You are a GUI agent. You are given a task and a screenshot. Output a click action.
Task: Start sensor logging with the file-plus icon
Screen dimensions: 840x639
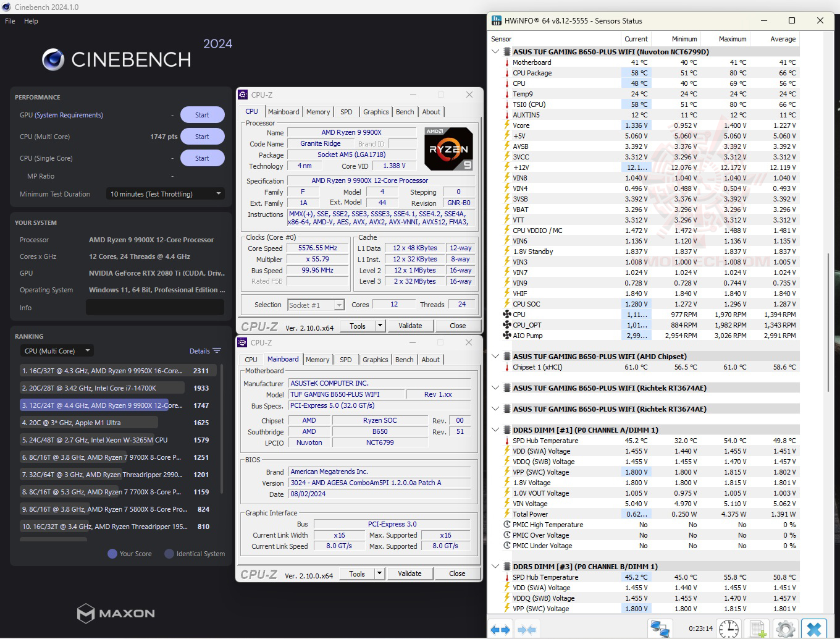pos(758,629)
